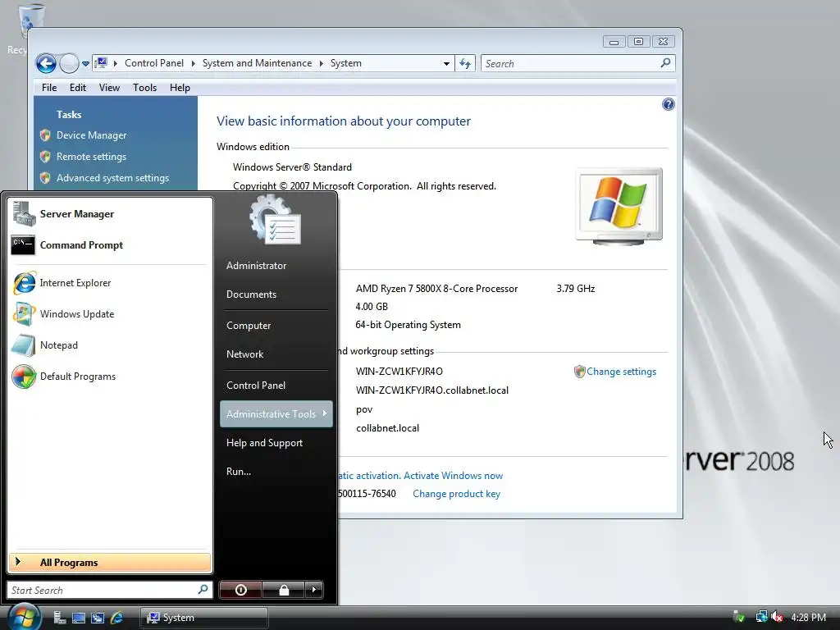This screenshot has height=630, width=840.
Task: Open the Run... dialog
Action: [276, 472]
